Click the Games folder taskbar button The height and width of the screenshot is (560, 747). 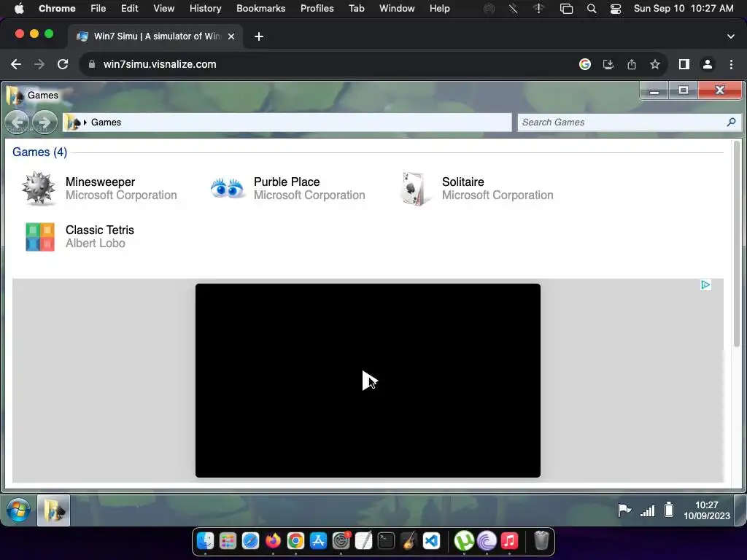click(x=53, y=510)
